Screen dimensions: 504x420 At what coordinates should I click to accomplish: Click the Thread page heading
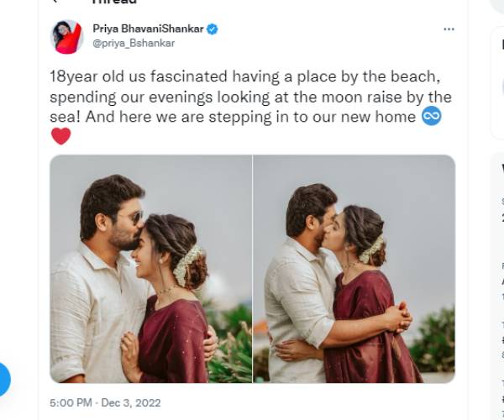tap(114, 2)
